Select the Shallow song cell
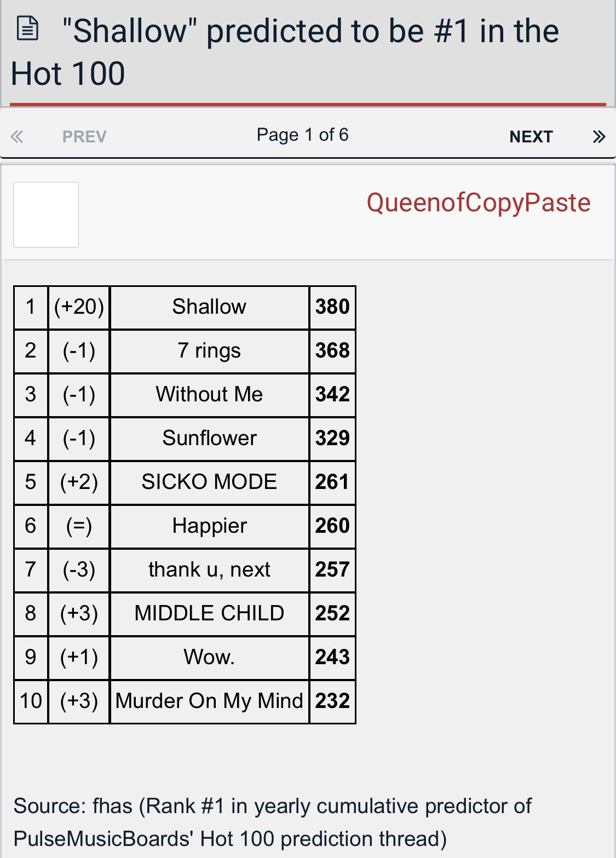 [x=209, y=307]
